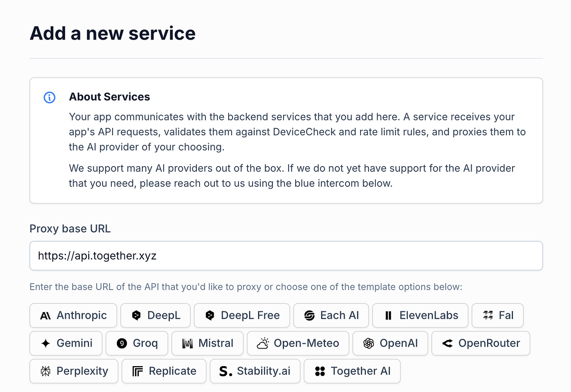
Task: Pick the DeepL Free template label
Action: coord(250,315)
